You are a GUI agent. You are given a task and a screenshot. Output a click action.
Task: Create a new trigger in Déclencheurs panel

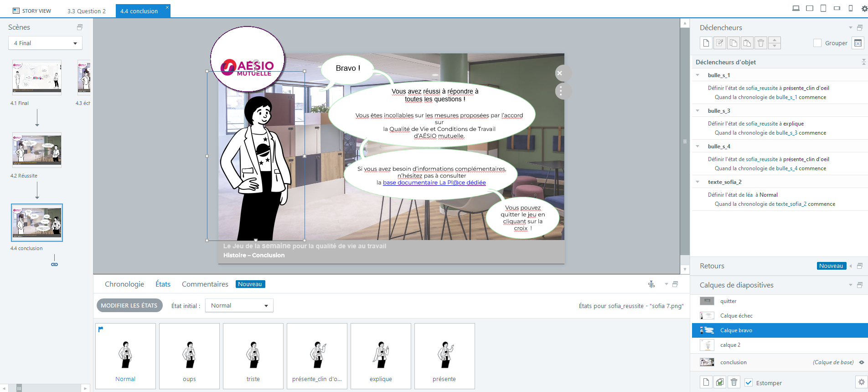[x=706, y=43]
